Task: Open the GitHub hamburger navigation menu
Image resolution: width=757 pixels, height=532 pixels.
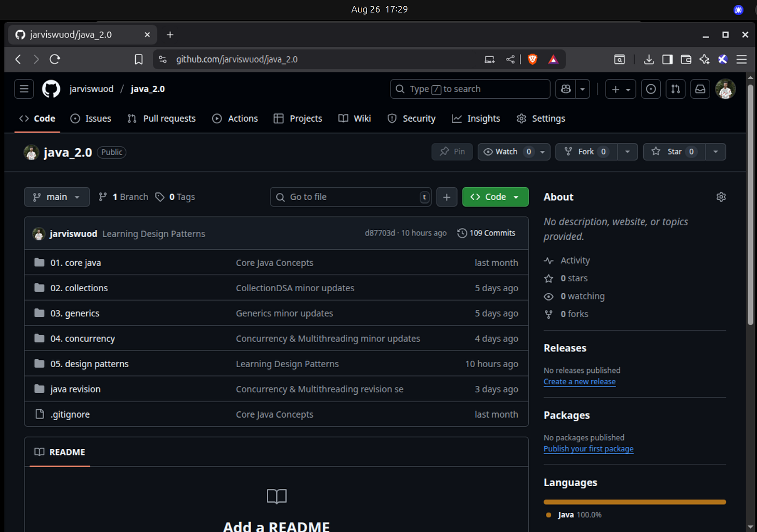Action: pyautogui.click(x=24, y=89)
